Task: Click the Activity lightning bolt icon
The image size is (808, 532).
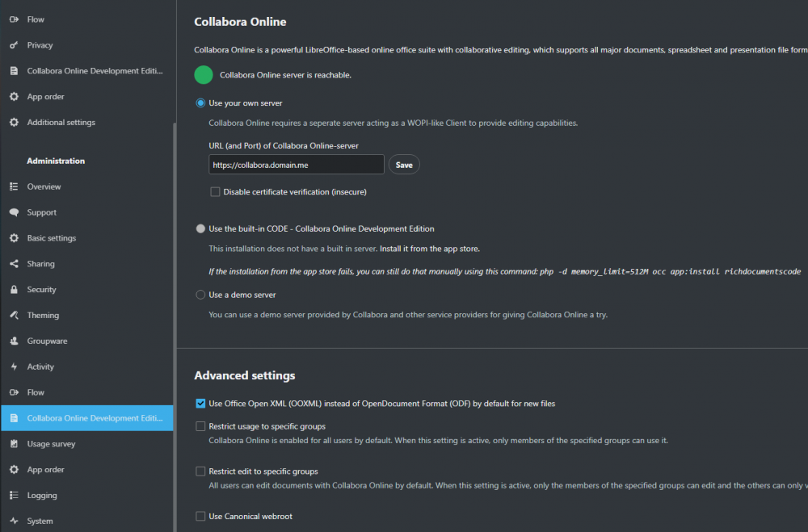Action: click(x=14, y=367)
